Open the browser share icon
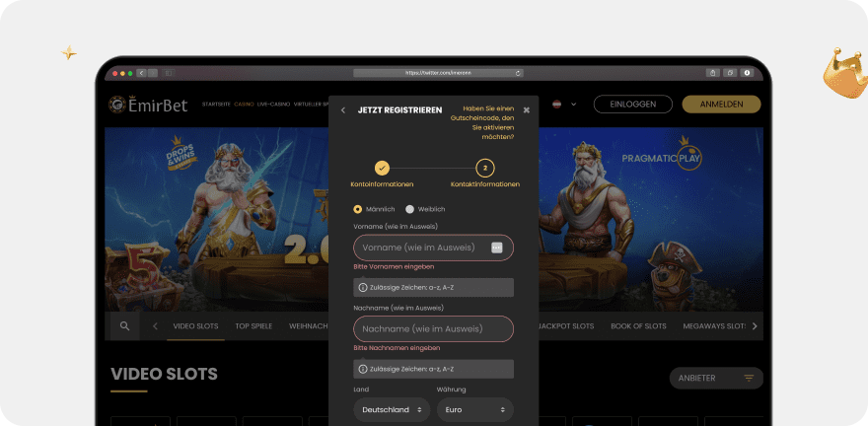The image size is (868, 426). point(713,72)
